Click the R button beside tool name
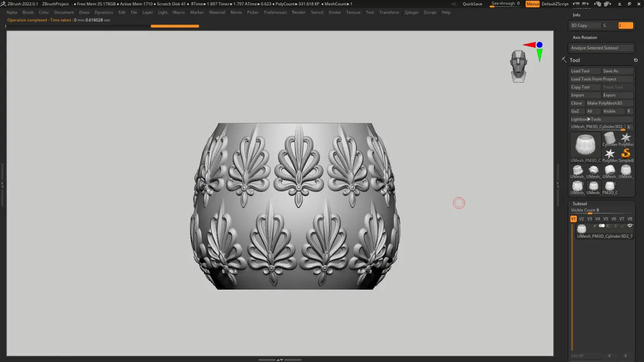The height and width of the screenshot is (362, 644). coord(630,127)
